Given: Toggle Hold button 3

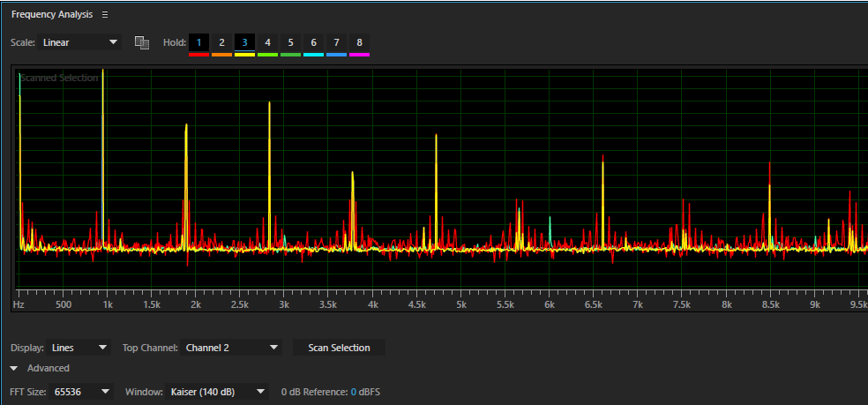Looking at the screenshot, I should click(244, 42).
